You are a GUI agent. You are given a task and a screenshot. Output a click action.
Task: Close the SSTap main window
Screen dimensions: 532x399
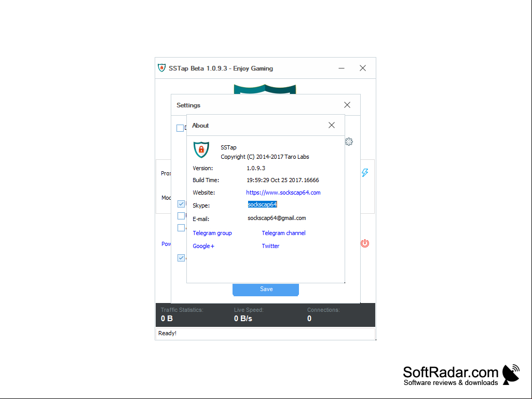pos(363,68)
